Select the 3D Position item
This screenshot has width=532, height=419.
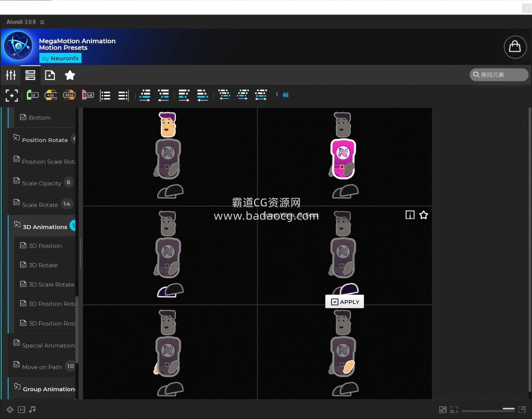coord(45,246)
